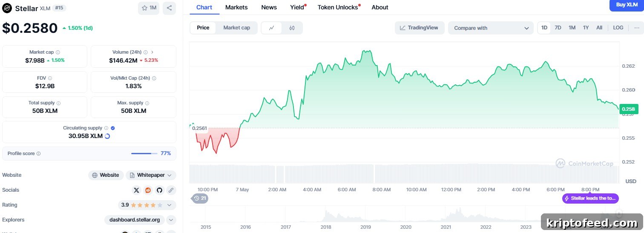Switch to the News tab
The height and width of the screenshot is (233, 644).
pos(269,7)
